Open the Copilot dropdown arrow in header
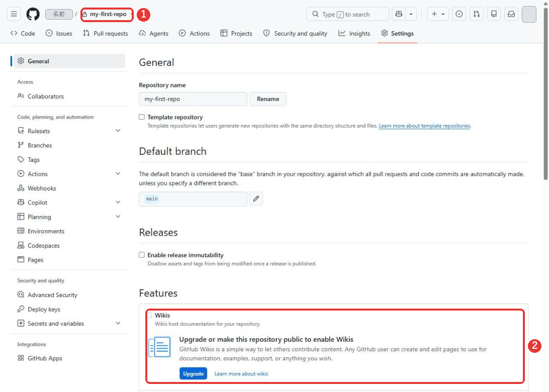Image resolution: width=549 pixels, height=392 pixels. (411, 14)
